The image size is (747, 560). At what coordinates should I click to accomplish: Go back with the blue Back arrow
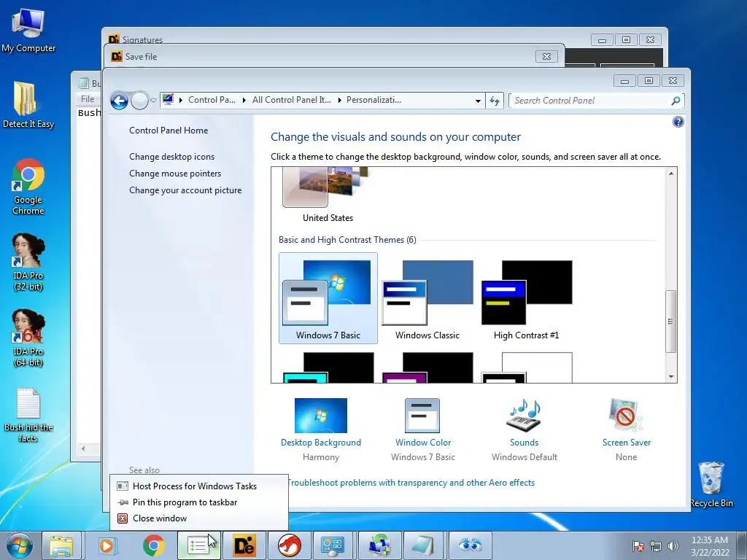tap(119, 101)
